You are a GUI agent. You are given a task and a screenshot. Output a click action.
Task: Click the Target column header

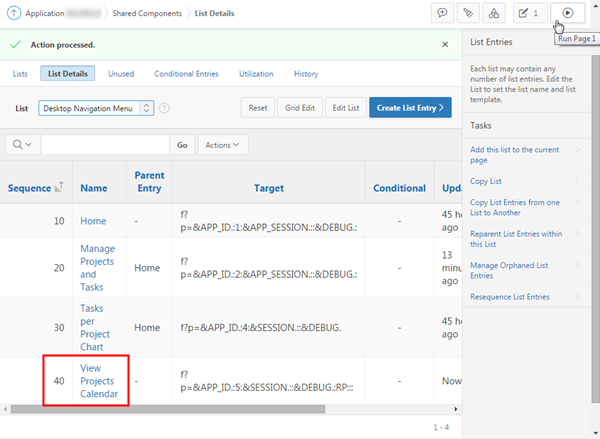[269, 188]
